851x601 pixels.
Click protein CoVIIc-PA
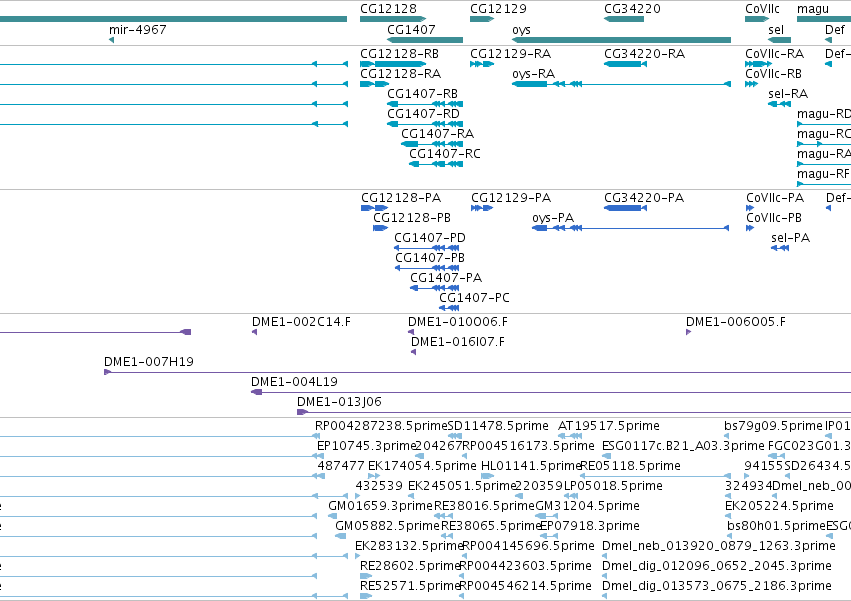(750, 208)
